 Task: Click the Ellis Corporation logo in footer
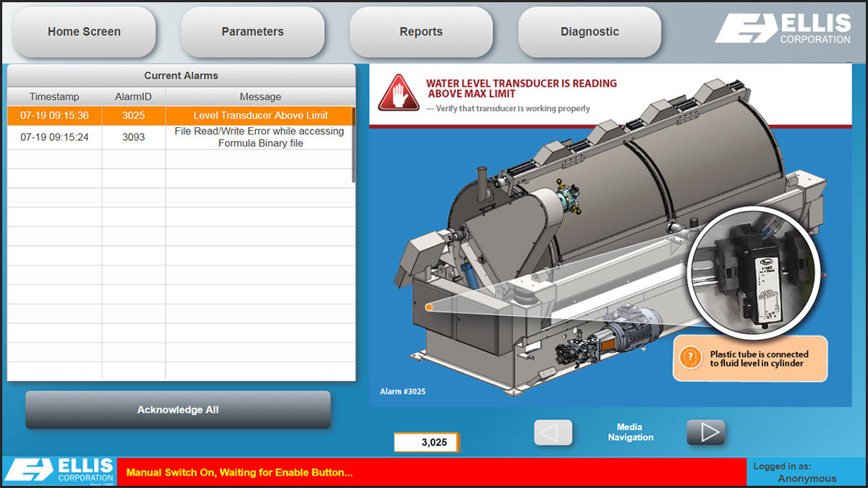[x=59, y=470]
